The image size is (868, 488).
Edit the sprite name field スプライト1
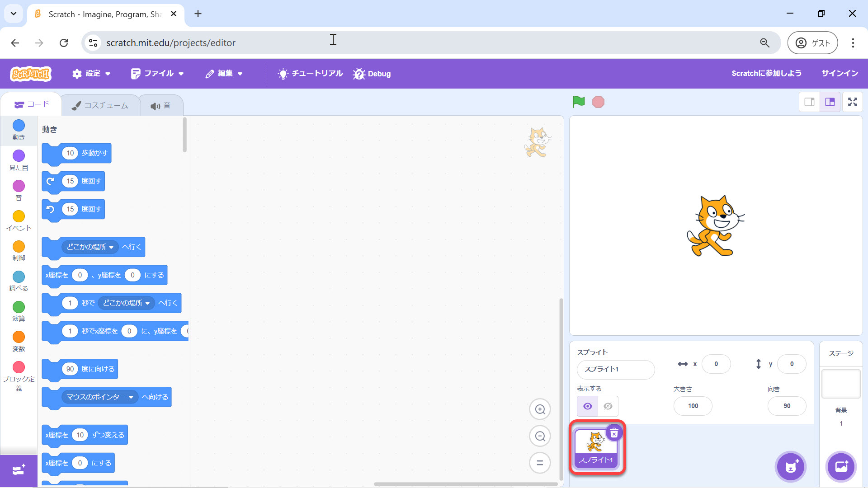tap(616, 370)
